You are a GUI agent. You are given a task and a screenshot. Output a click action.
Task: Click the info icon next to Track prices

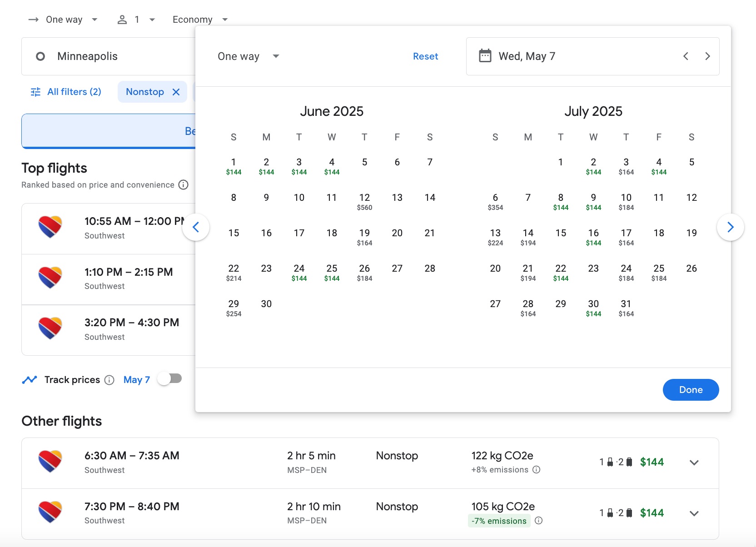(x=109, y=380)
